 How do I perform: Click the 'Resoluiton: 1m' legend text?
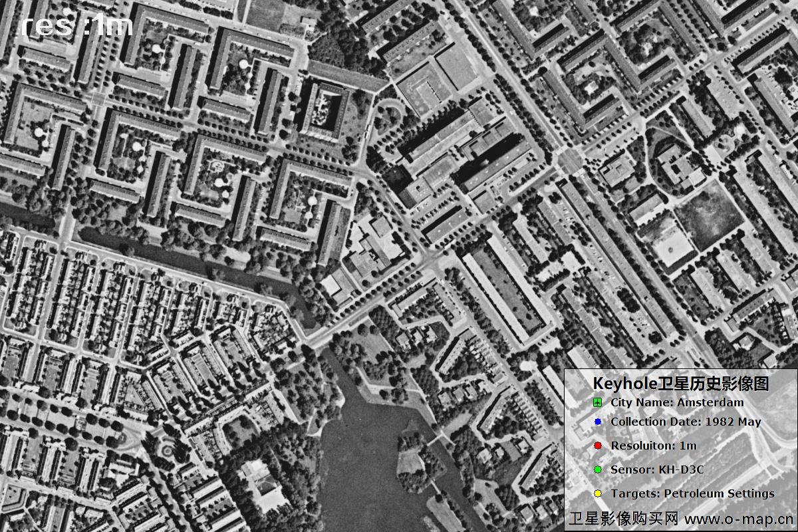click(653, 446)
